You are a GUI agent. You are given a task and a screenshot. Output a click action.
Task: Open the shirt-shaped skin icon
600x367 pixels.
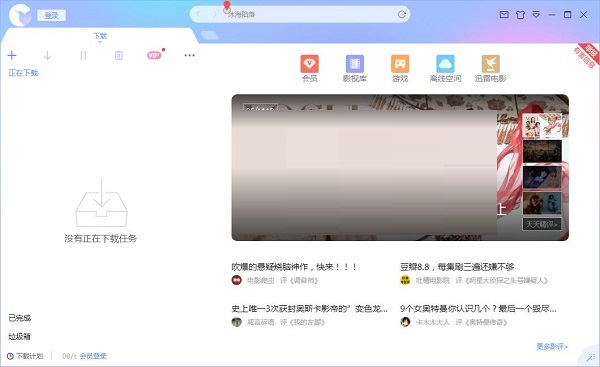520,15
